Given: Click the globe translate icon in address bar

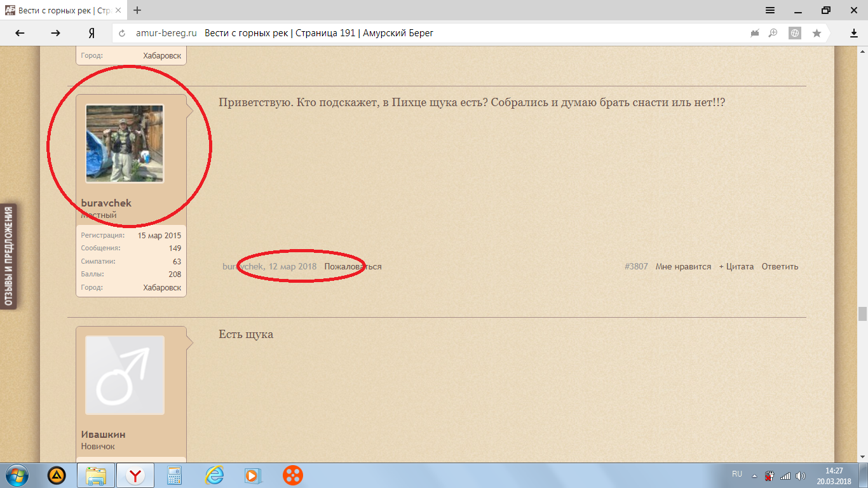Looking at the screenshot, I should pos(795,33).
